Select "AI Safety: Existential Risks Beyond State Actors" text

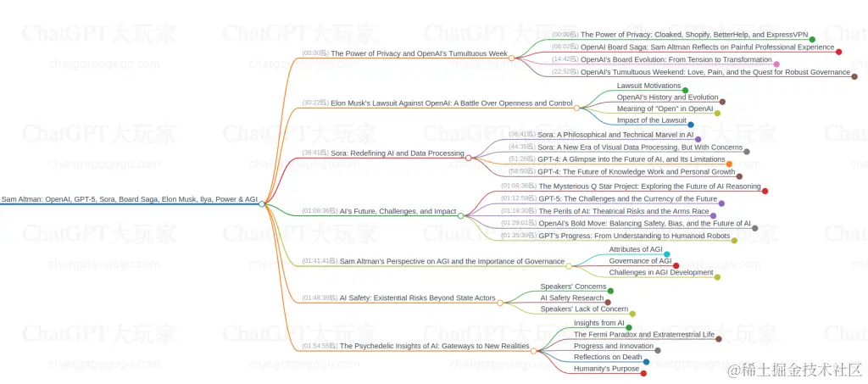pyautogui.click(x=417, y=298)
